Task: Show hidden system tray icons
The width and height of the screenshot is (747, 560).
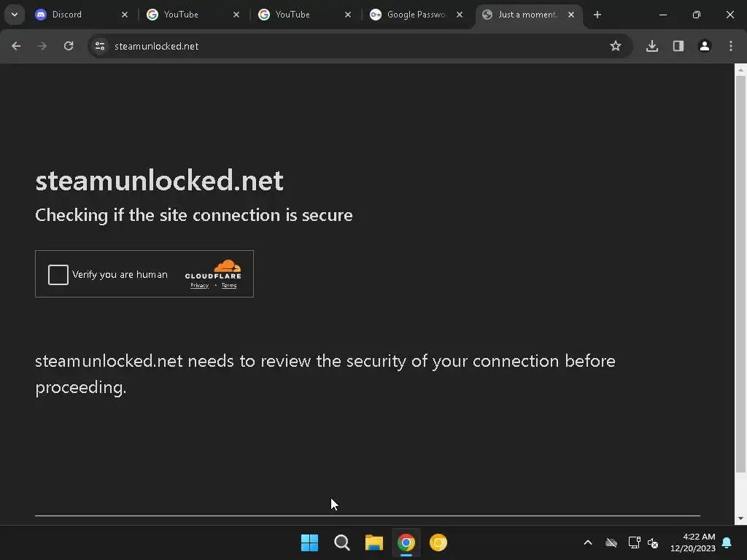Action: pos(588,542)
